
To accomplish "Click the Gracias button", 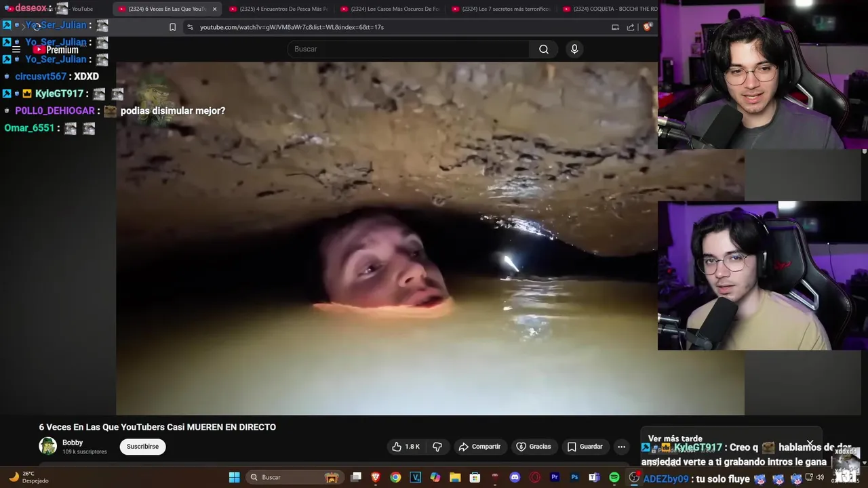I will pos(533,447).
